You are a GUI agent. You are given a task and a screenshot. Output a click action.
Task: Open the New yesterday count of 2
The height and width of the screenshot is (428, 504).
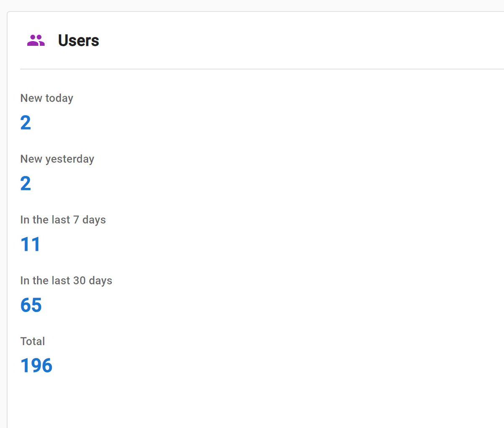point(26,184)
